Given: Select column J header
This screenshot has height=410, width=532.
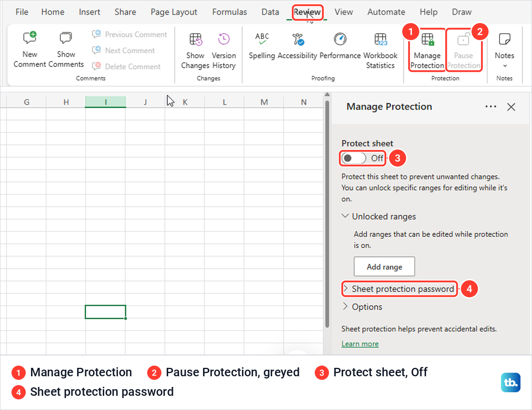Looking at the screenshot, I should point(145,102).
